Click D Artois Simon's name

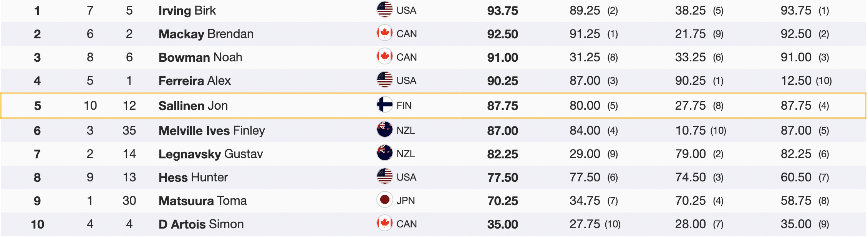tap(201, 224)
